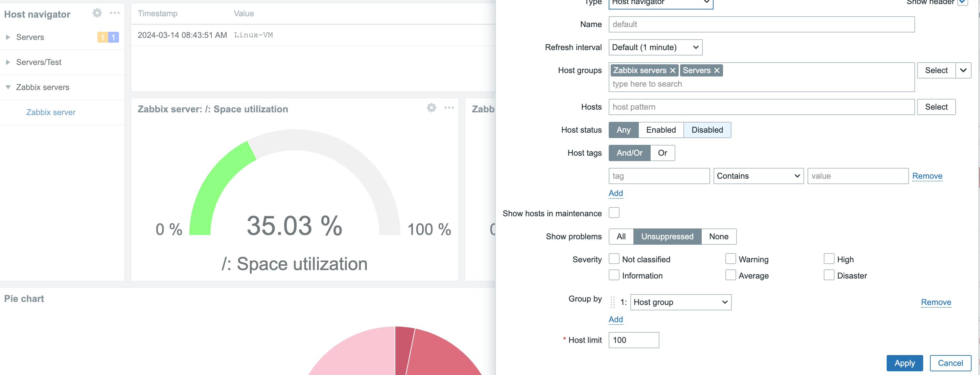Expand the Servers group tree node
Screen dimensions: 980x375
pyautogui.click(x=7, y=37)
